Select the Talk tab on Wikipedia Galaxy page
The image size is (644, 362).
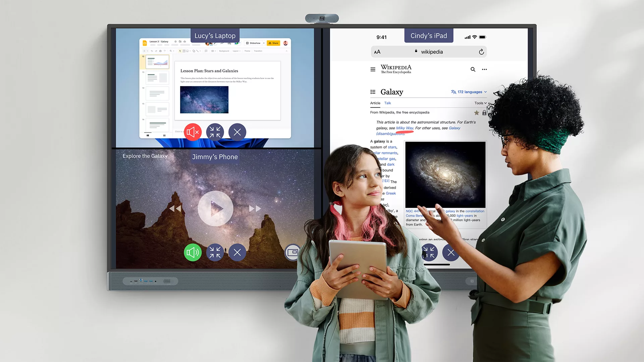(x=387, y=103)
